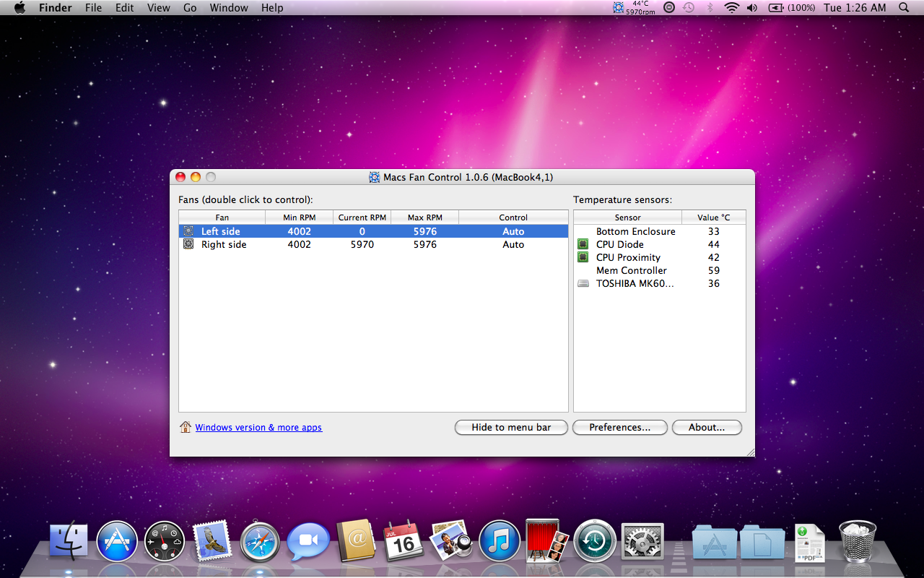Click Auto control of Right side fan
This screenshot has width=924, height=578.
click(513, 244)
